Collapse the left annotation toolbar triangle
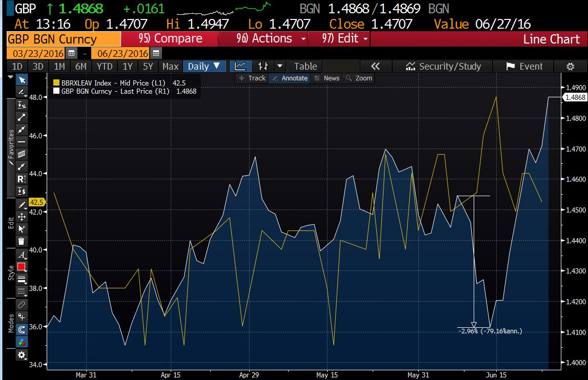This screenshot has height=380, width=588. pos(10,77)
